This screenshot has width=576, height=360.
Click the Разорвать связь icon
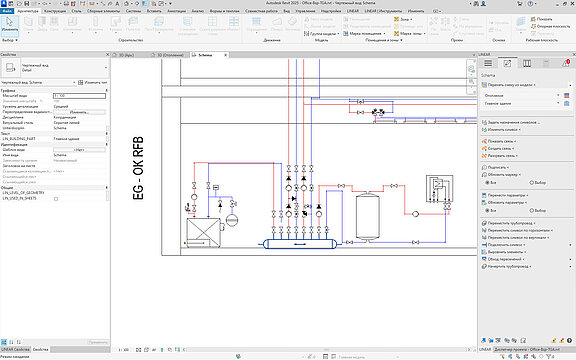coord(484,156)
